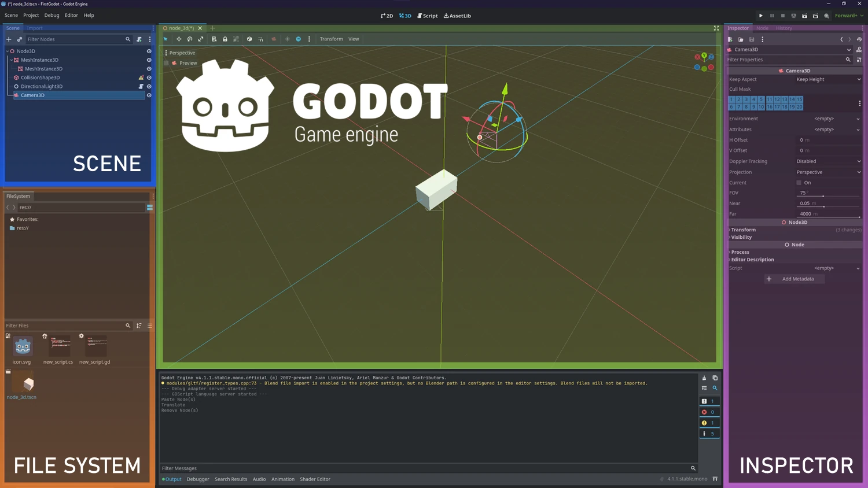The image size is (868, 488).
Task: Open the Debug menu
Action: pyautogui.click(x=52, y=16)
